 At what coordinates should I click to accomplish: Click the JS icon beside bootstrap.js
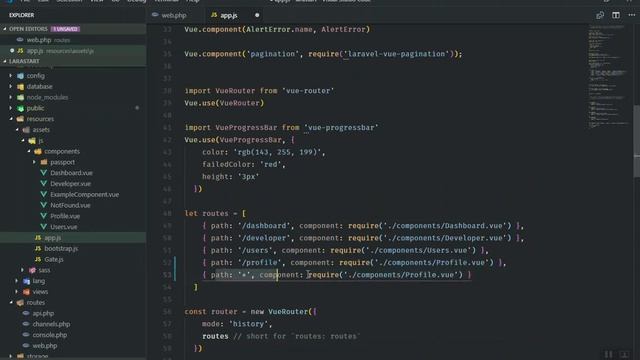[38, 249]
